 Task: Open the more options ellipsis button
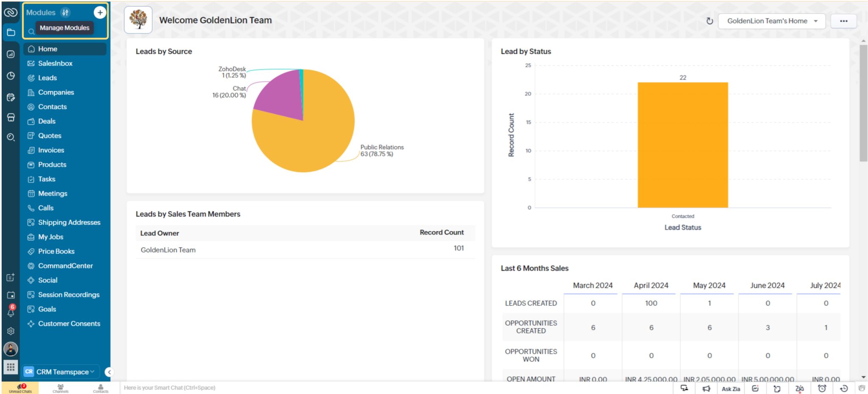pos(843,20)
